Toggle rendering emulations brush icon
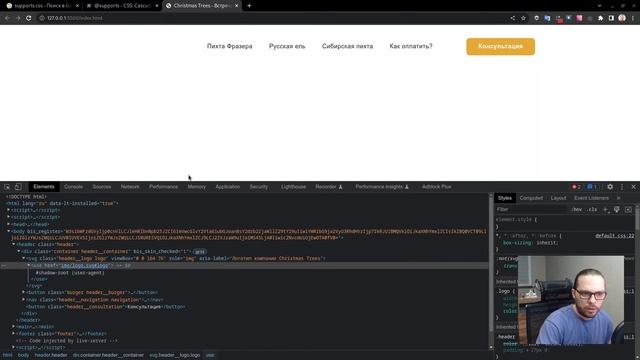This screenshot has width=640, height=360. pos(617,209)
